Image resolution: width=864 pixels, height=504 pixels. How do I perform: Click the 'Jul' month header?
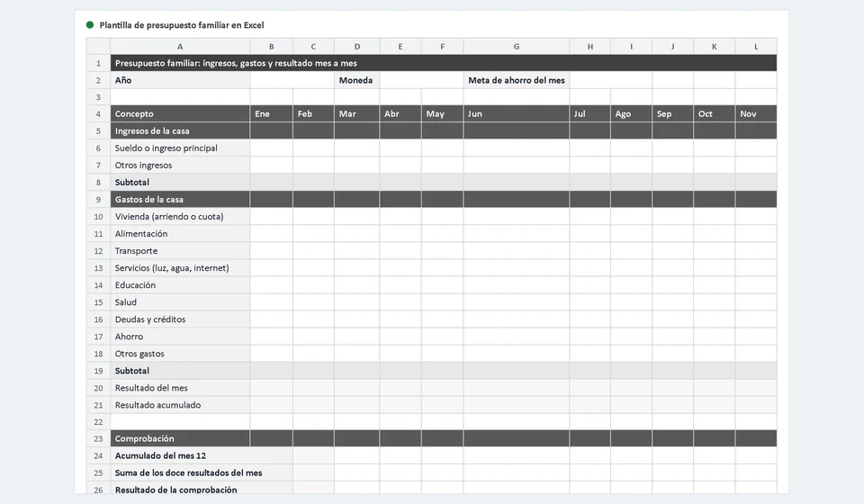point(590,114)
